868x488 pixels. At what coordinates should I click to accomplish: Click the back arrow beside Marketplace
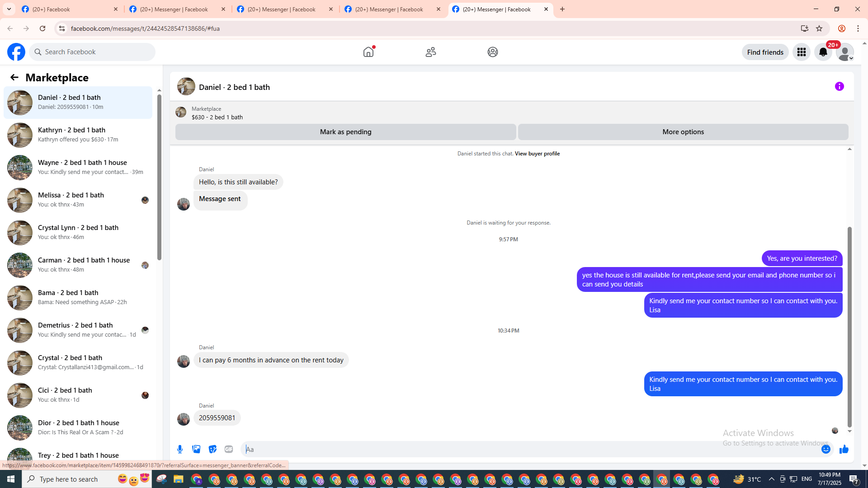14,77
